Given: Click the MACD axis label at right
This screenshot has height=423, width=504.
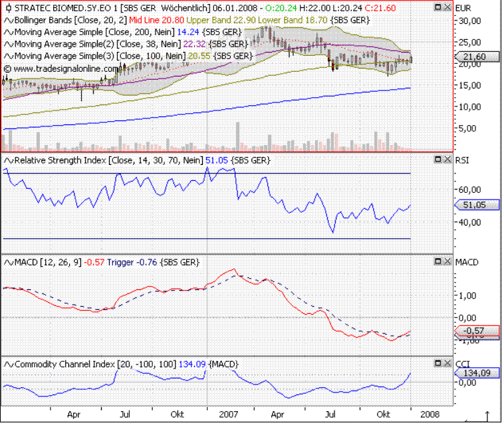Looking at the screenshot, I should point(467,262).
